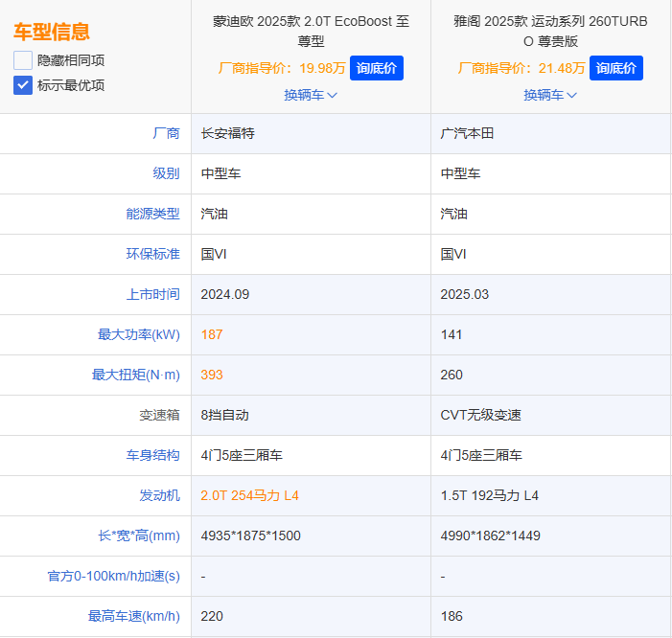Click the 环保标准 row label
672x638 pixels.
click(153, 254)
